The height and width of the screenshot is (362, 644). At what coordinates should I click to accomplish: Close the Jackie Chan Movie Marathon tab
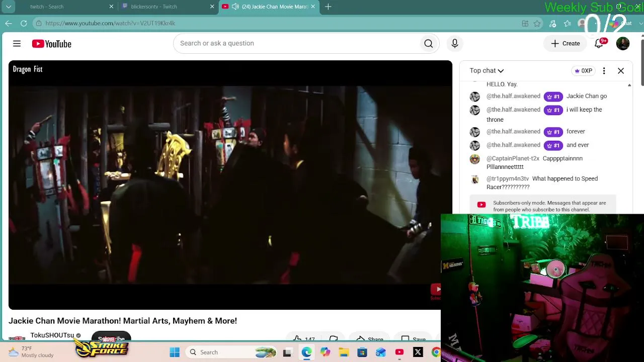click(313, 7)
